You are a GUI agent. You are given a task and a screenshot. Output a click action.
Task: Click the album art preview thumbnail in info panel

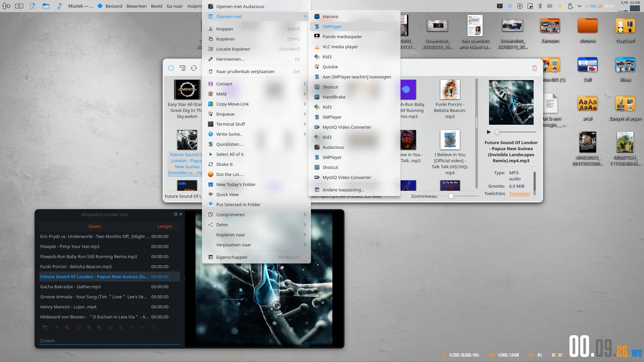point(511,102)
